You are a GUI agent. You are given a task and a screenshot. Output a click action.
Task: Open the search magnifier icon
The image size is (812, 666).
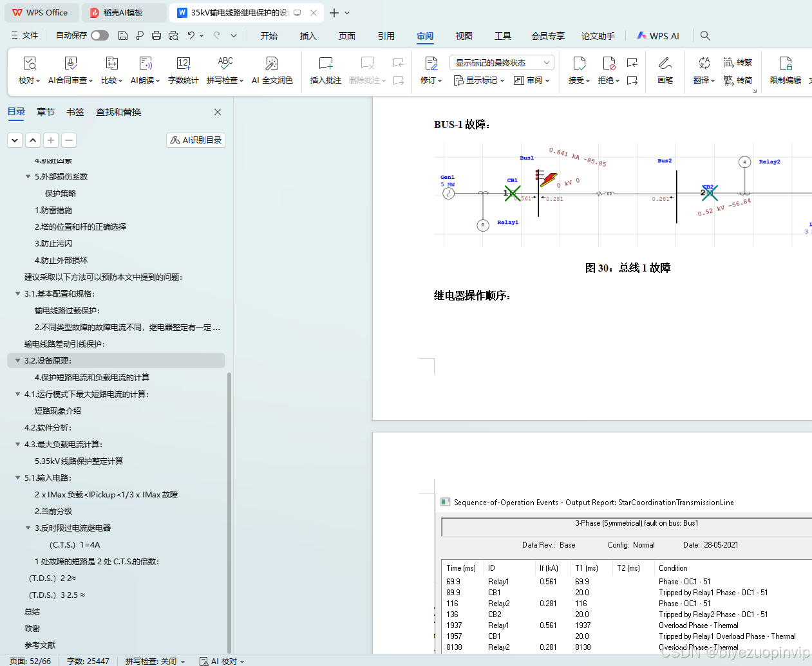705,35
